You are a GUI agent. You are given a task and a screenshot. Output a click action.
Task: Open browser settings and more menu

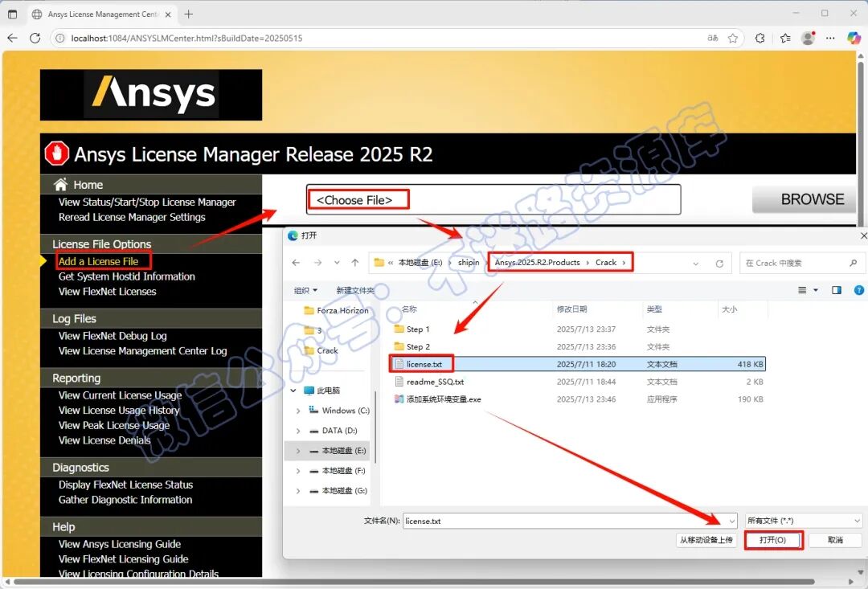830,39
